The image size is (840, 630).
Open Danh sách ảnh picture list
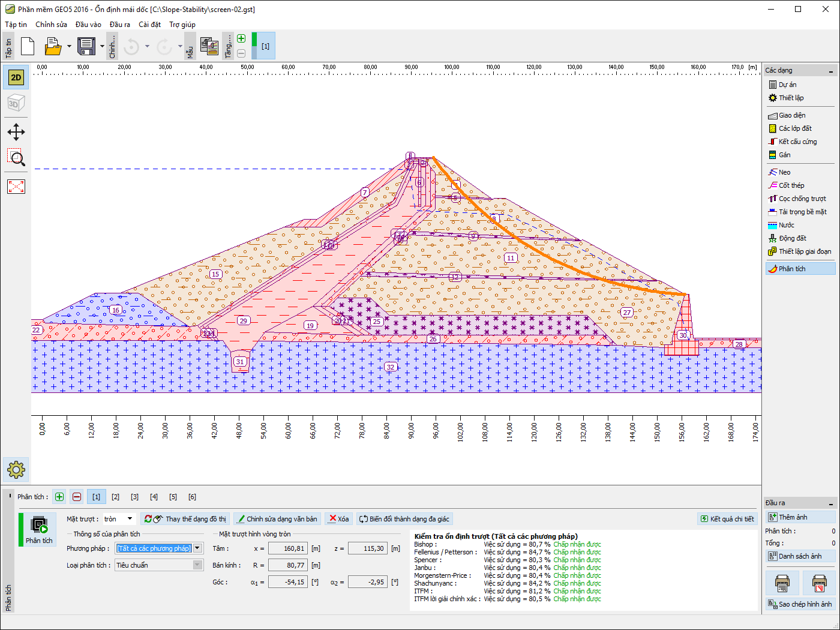[x=800, y=556]
